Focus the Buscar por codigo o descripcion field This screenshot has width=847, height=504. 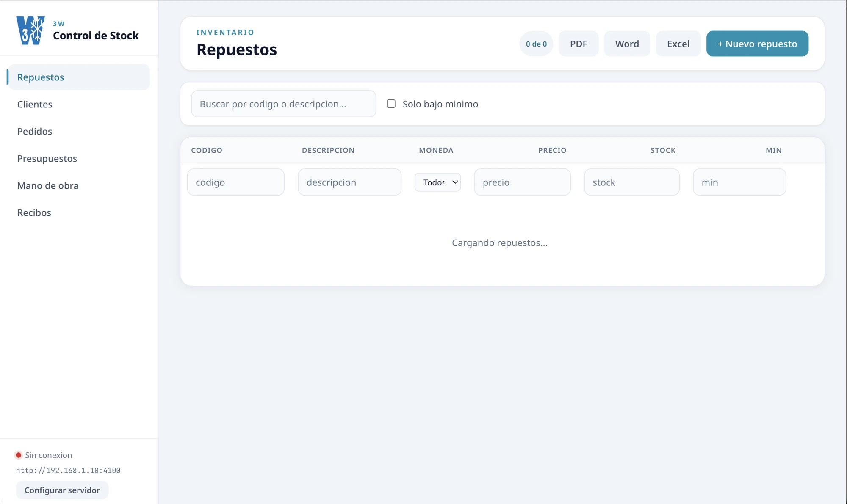point(283,104)
